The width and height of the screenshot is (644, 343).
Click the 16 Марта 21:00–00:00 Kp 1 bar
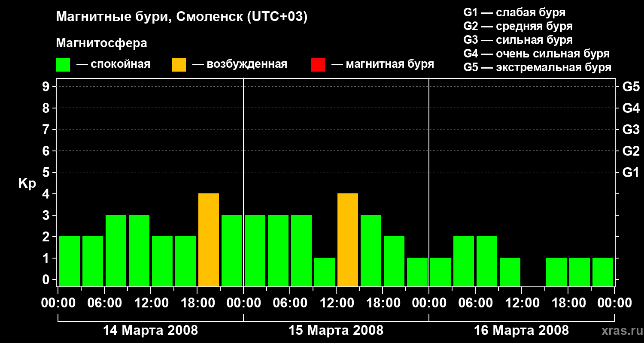603,272
